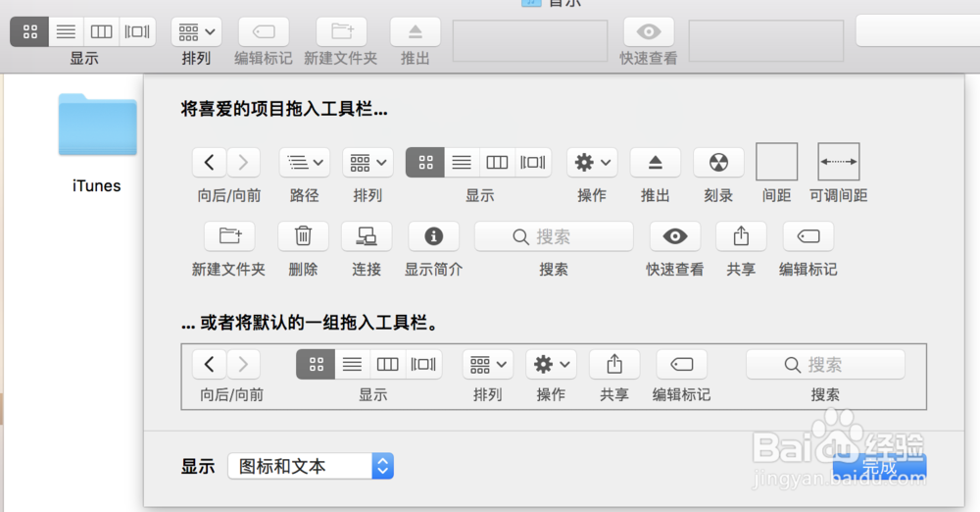This screenshot has width=980, height=512.
Task: Click the 推出 eject icon in top toolbar
Action: click(x=415, y=31)
